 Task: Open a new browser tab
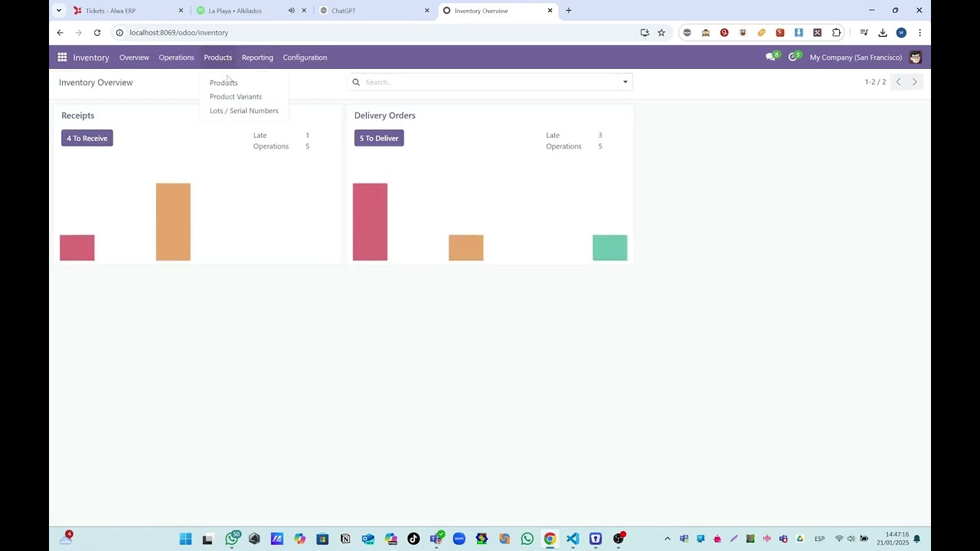click(x=568, y=11)
